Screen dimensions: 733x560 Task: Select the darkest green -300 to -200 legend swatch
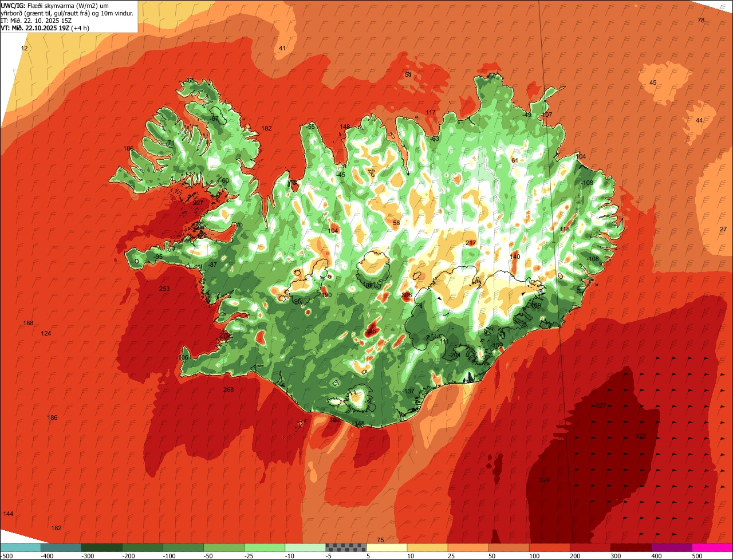tap(101, 547)
